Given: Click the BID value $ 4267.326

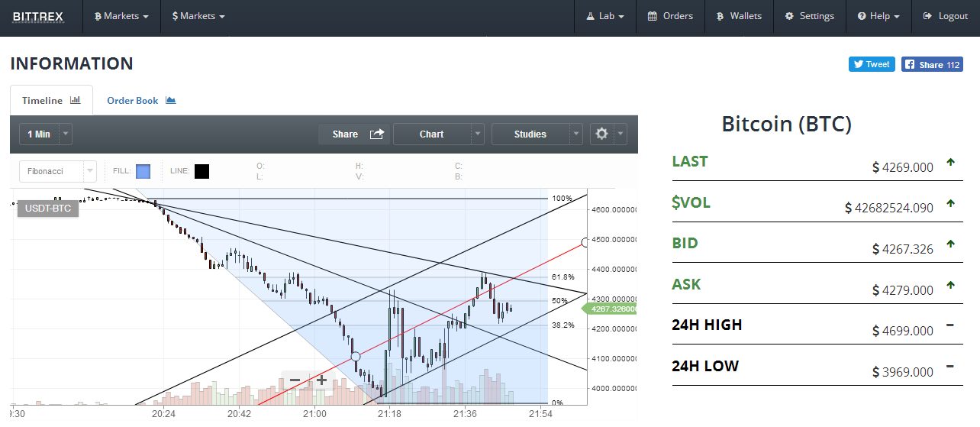Looking at the screenshot, I should pyautogui.click(x=902, y=249).
